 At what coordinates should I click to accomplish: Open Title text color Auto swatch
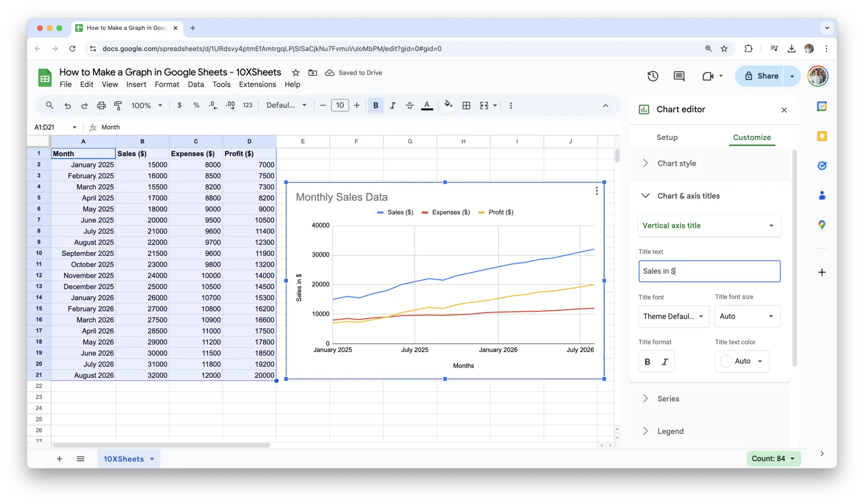pyautogui.click(x=742, y=361)
